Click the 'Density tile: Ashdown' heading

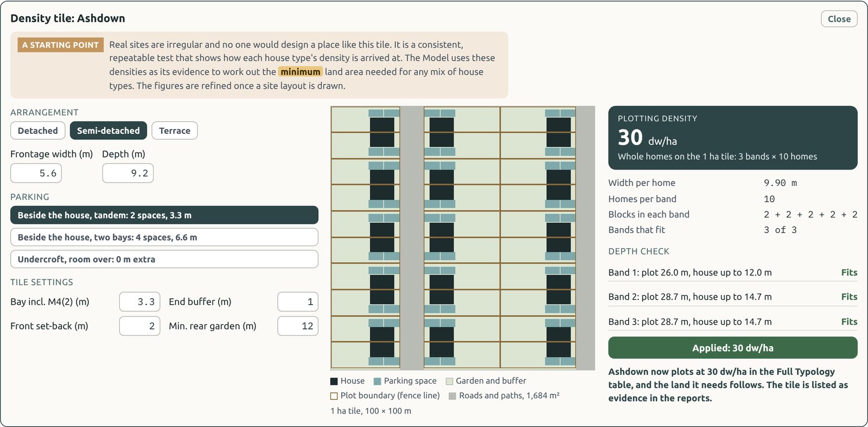click(x=68, y=18)
